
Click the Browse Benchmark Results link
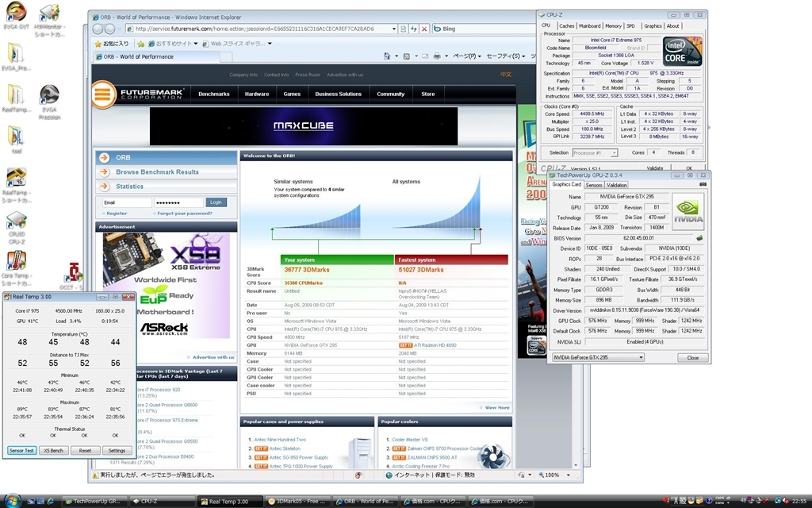pyautogui.click(x=157, y=172)
